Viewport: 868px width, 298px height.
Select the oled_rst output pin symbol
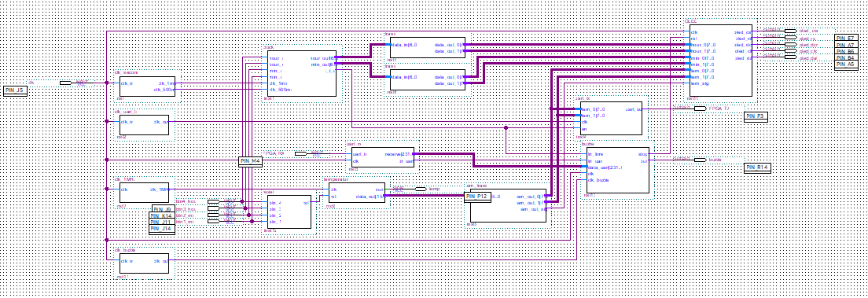click(x=790, y=38)
